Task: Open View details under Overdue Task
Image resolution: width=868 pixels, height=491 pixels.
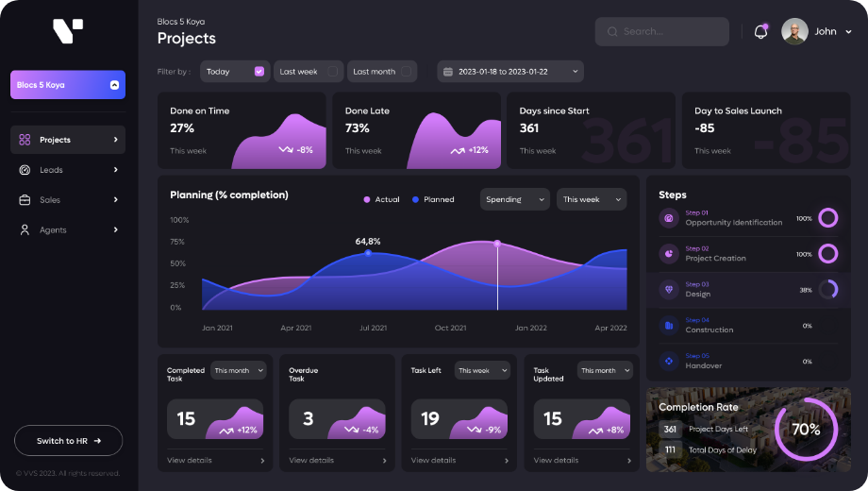Action: 337,461
